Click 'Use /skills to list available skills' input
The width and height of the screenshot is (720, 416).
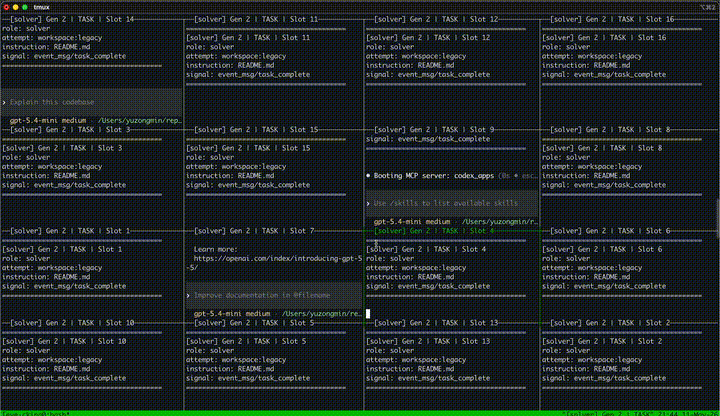pos(452,203)
